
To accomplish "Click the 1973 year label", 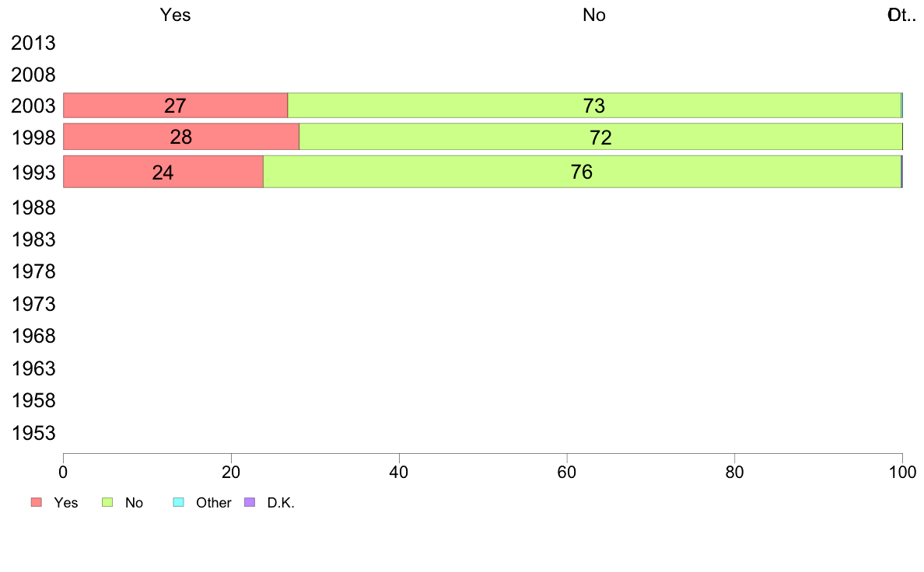I will (33, 304).
